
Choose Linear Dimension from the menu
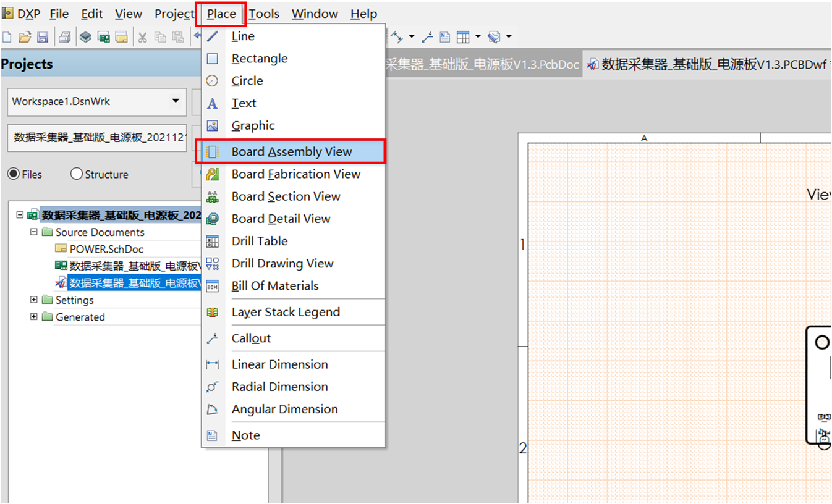(x=294, y=364)
